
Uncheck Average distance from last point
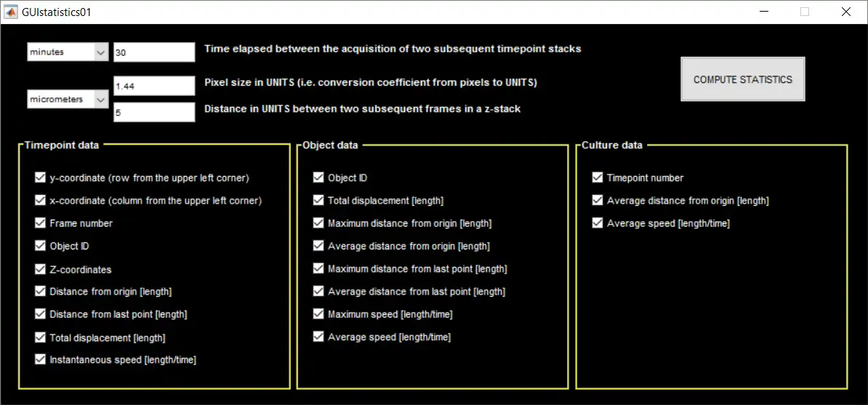[x=318, y=292]
